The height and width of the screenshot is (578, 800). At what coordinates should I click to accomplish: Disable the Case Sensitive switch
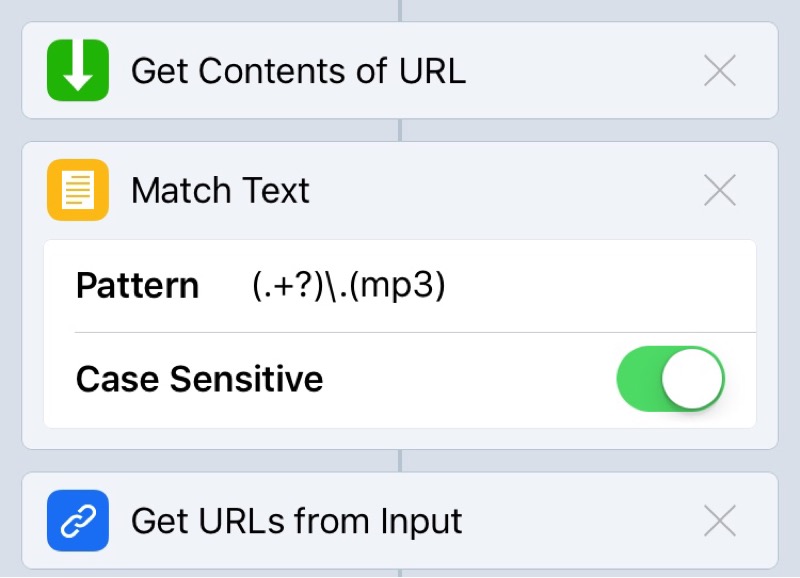(670, 379)
